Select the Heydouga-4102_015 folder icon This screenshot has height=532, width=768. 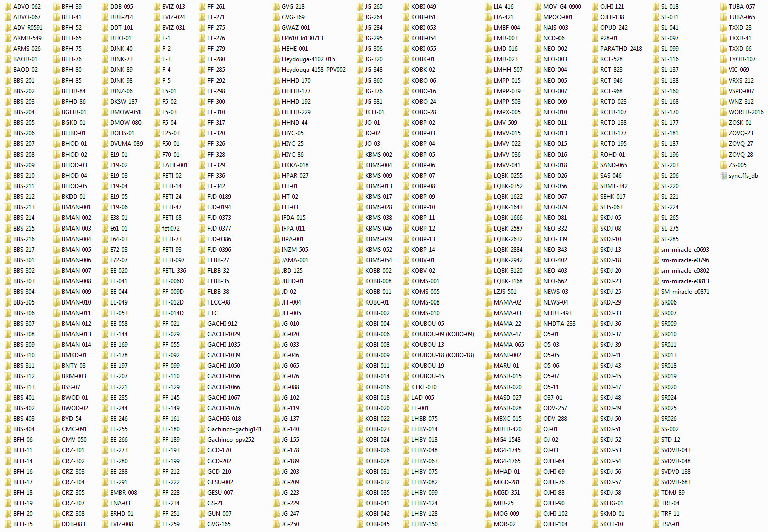(276, 59)
